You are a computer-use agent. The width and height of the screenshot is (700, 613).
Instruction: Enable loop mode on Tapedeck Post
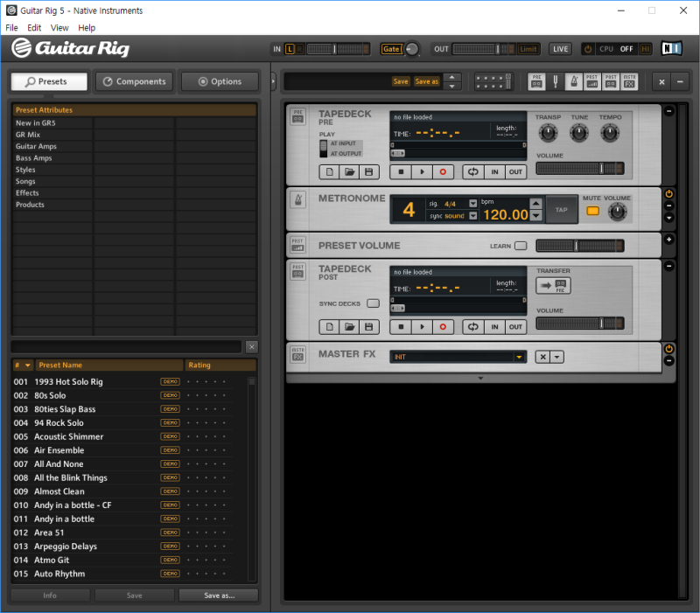(x=473, y=326)
